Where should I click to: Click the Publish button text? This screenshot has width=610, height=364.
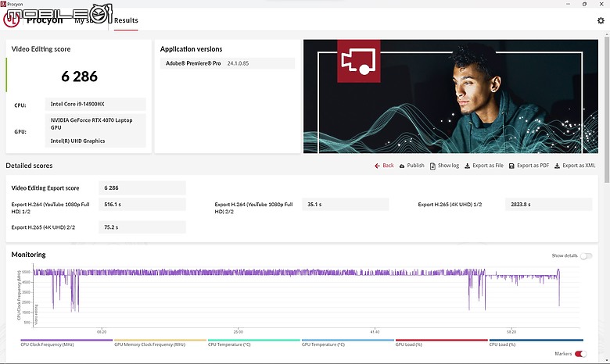click(x=415, y=166)
